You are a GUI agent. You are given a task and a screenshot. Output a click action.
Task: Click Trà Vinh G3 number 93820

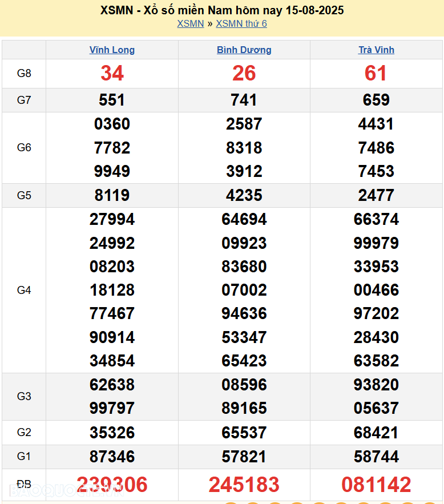tap(376, 385)
